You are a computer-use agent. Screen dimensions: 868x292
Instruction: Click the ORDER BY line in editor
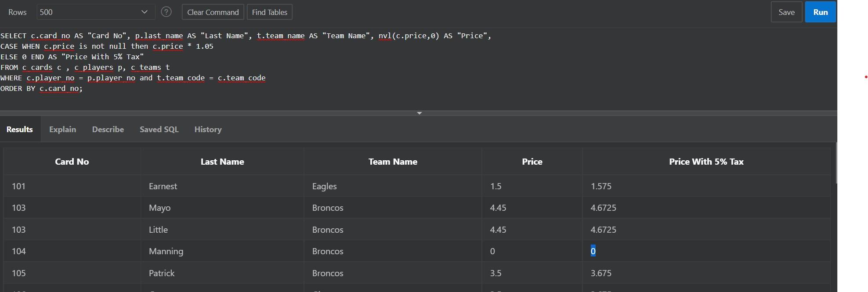click(41, 88)
